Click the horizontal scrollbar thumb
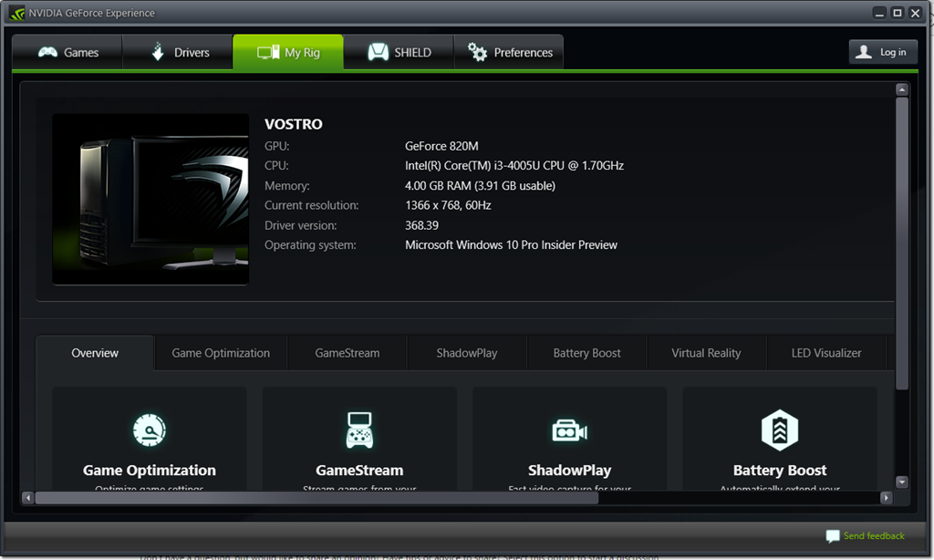Viewport: 934px width, 560px height. point(317,497)
